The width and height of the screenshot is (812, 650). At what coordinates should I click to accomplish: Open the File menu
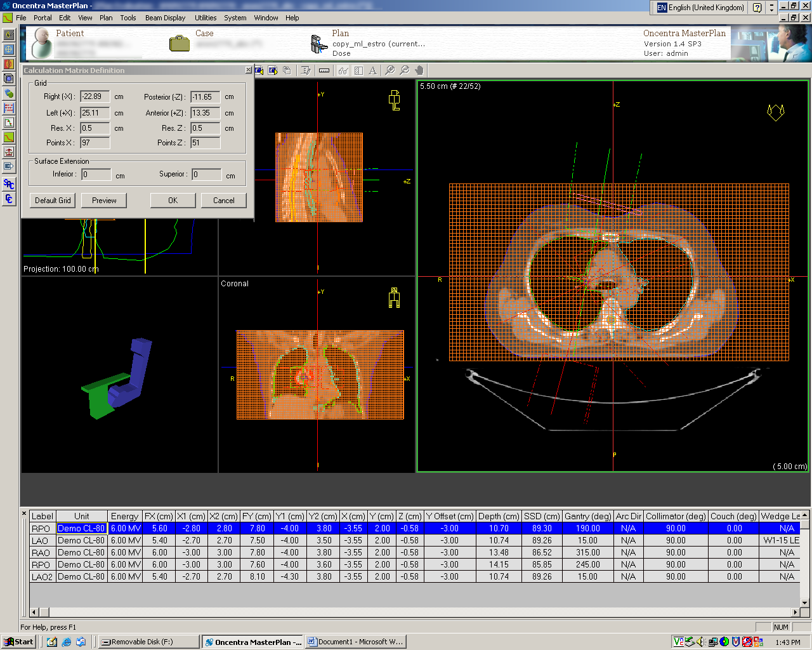click(21, 18)
